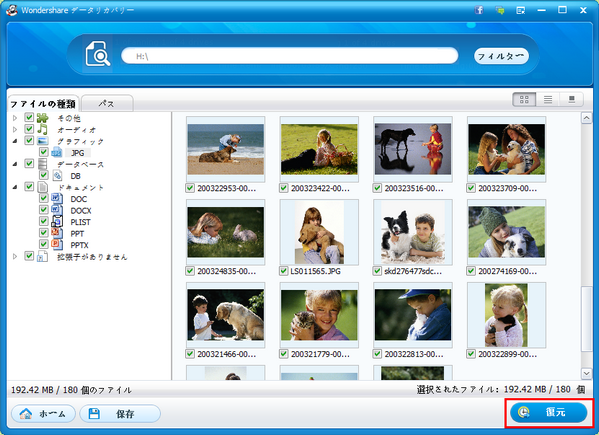599x435 pixels.
Task: Switch to the パス tab
Action: 107,103
